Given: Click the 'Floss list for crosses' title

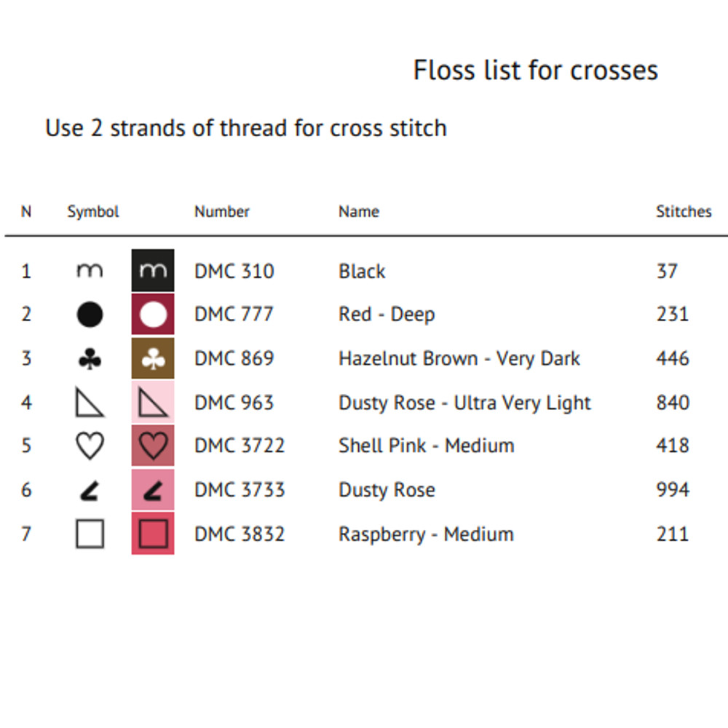Looking at the screenshot, I should [536, 71].
